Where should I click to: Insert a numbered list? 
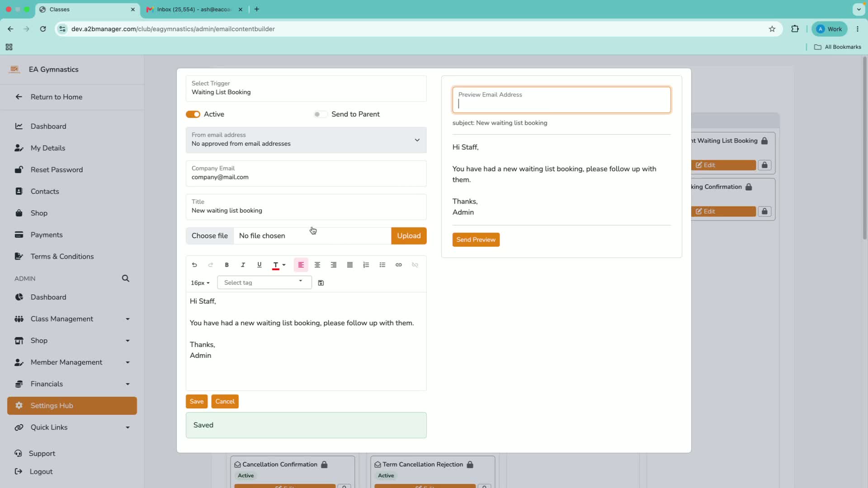point(366,265)
